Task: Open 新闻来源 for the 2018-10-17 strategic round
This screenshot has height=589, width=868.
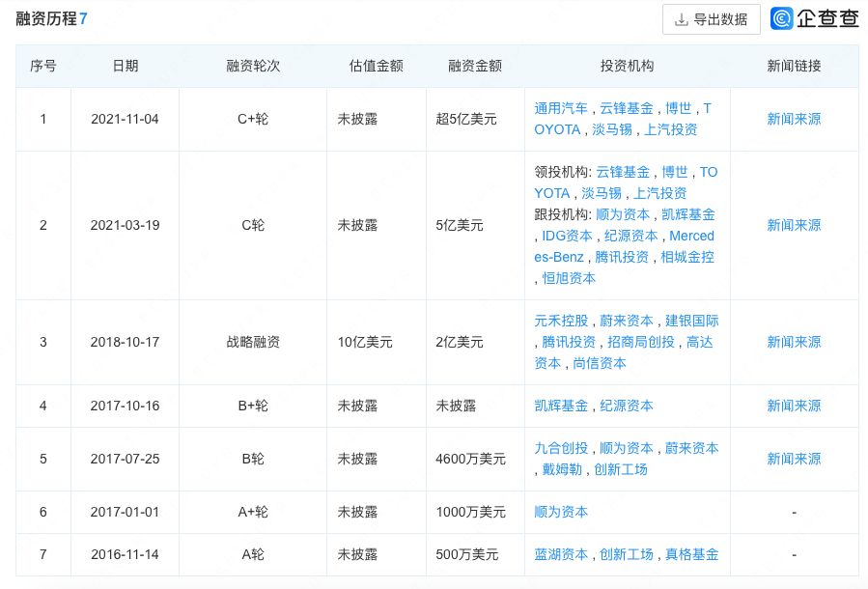Action: click(794, 342)
